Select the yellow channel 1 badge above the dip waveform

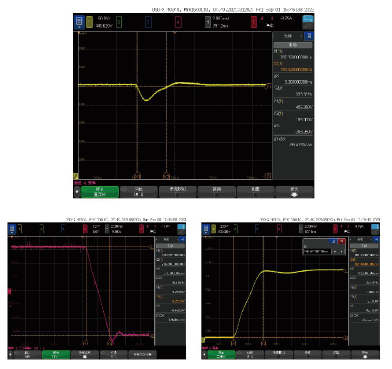point(89,22)
